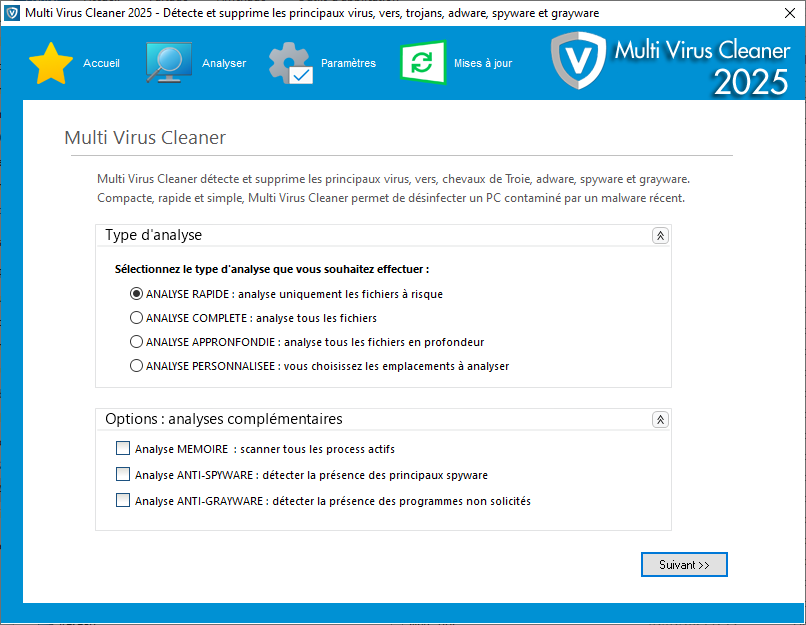Collapse the Options analyses complémentaires panel
The image size is (806, 625).
click(660, 420)
